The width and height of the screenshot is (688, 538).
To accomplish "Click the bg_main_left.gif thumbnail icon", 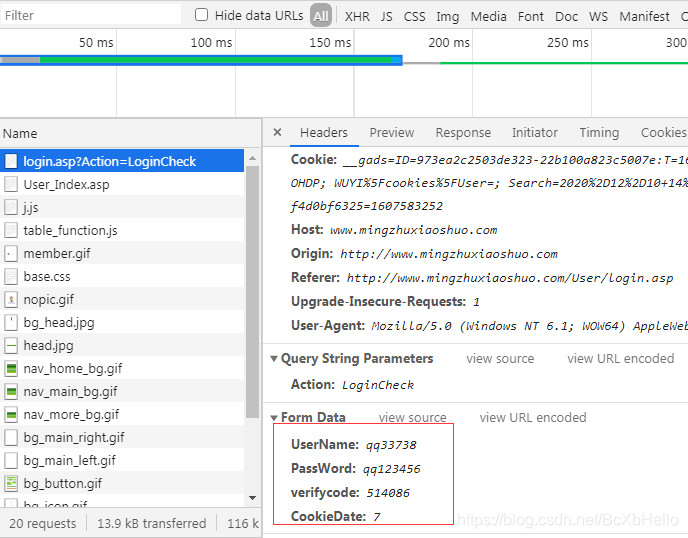I will tap(11, 461).
